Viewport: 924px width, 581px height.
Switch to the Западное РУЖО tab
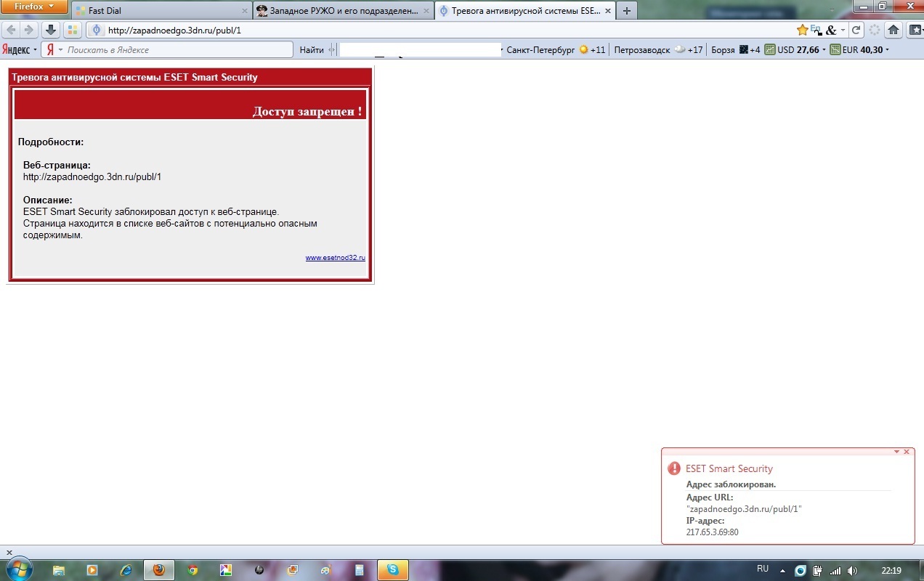coord(344,11)
